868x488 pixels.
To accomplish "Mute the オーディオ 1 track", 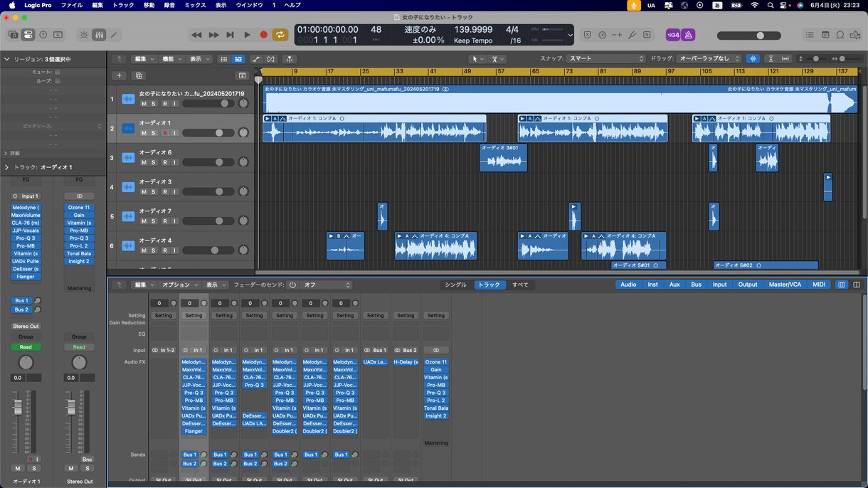I will pyautogui.click(x=144, y=133).
